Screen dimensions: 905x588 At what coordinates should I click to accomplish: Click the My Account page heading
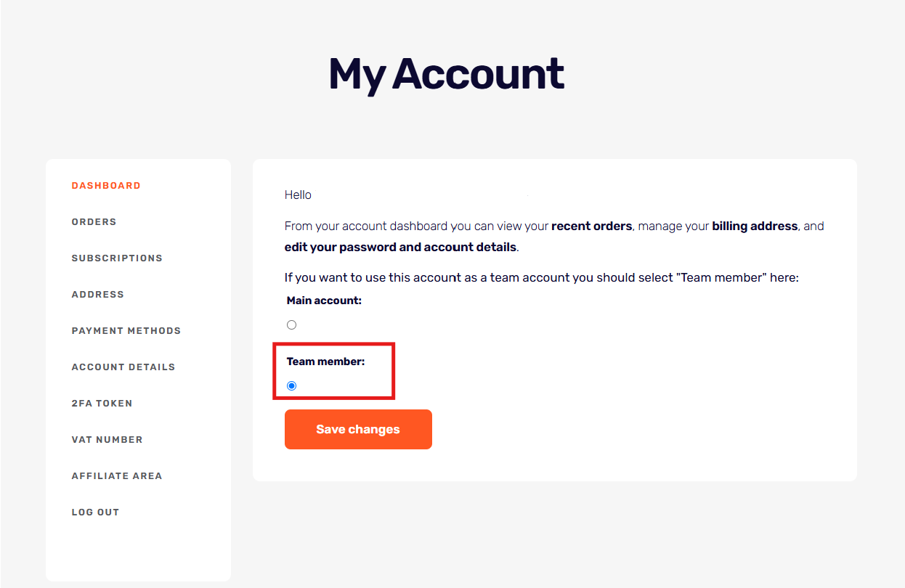pyautogui.click(x=446, y=75)
